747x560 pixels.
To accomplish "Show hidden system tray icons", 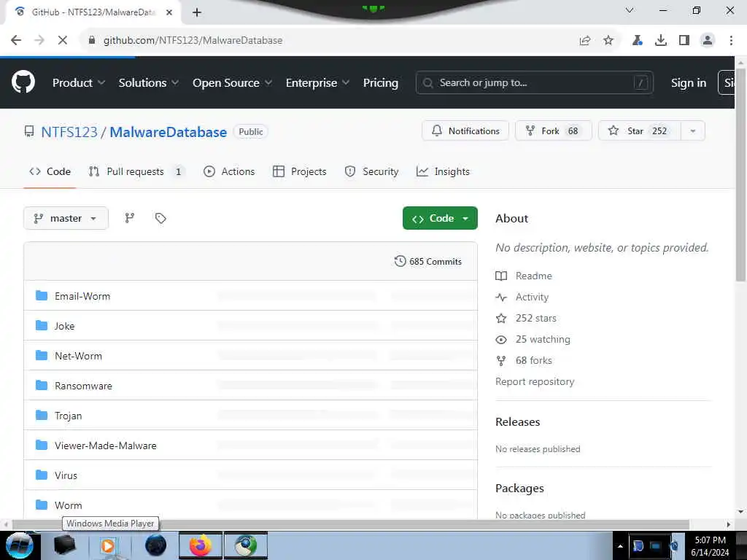I will click(620, 546).
